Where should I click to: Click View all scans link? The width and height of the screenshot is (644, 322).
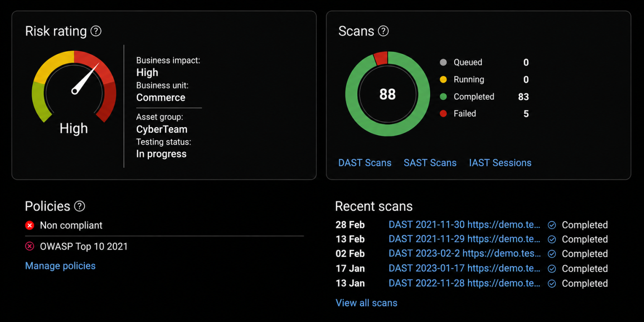click(366, 303)
